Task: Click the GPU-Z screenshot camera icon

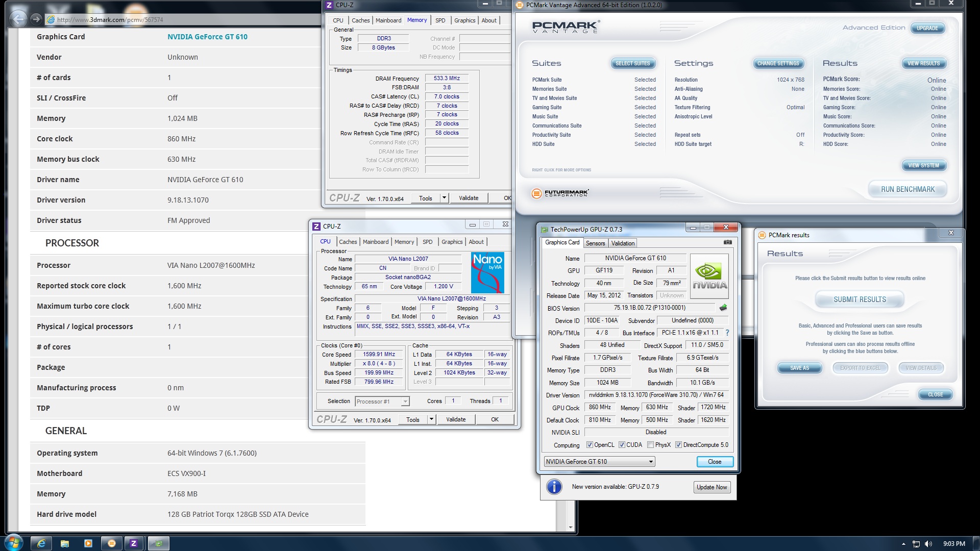Action: [x=727, y=242]
